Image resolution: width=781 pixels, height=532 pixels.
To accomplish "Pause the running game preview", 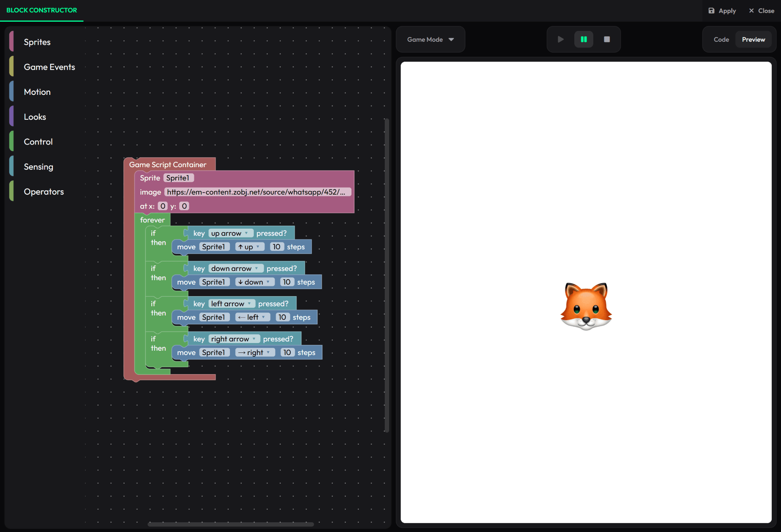I will click(584, 39).
